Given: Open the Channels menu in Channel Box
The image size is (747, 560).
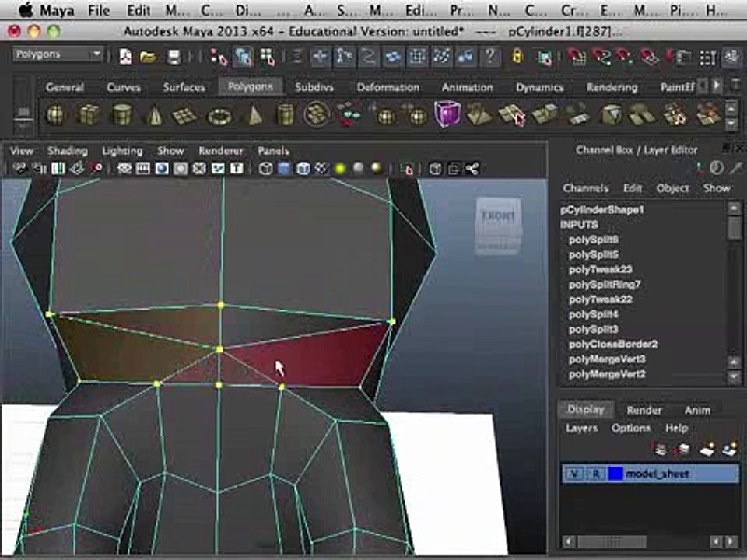Looking at the screenshot, I should tap(585, 188).
